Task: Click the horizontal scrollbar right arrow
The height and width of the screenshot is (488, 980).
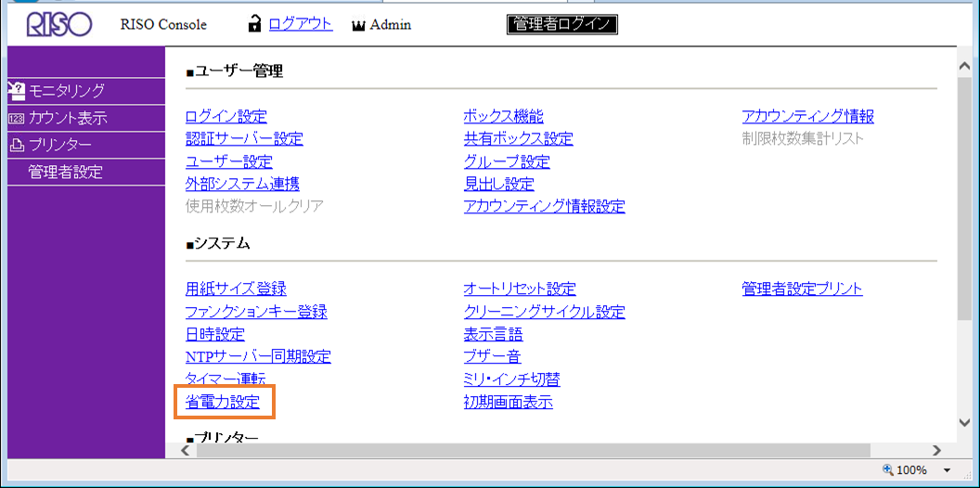Action: pos(935,450)
